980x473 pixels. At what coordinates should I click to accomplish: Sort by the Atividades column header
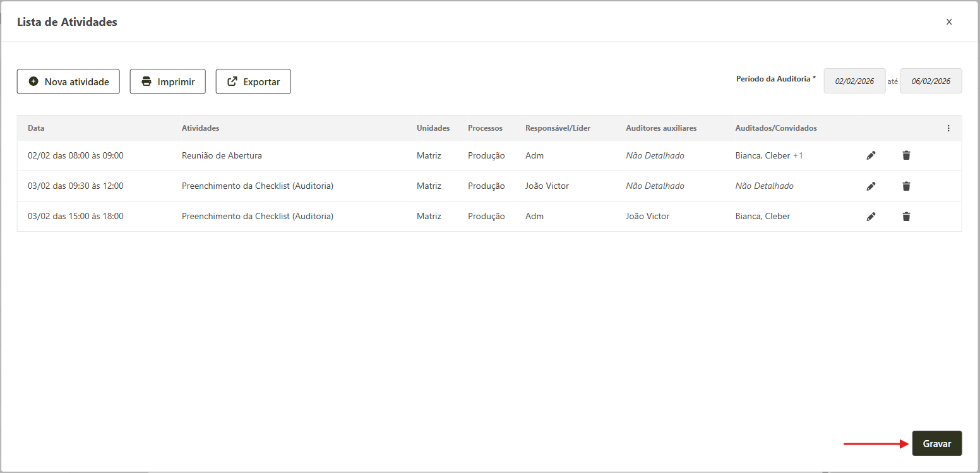pos(201,128)
